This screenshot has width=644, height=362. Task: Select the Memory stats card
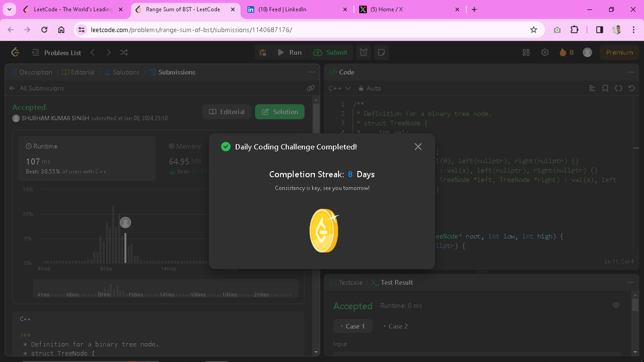pyautogui.click(x=185, y=159)
